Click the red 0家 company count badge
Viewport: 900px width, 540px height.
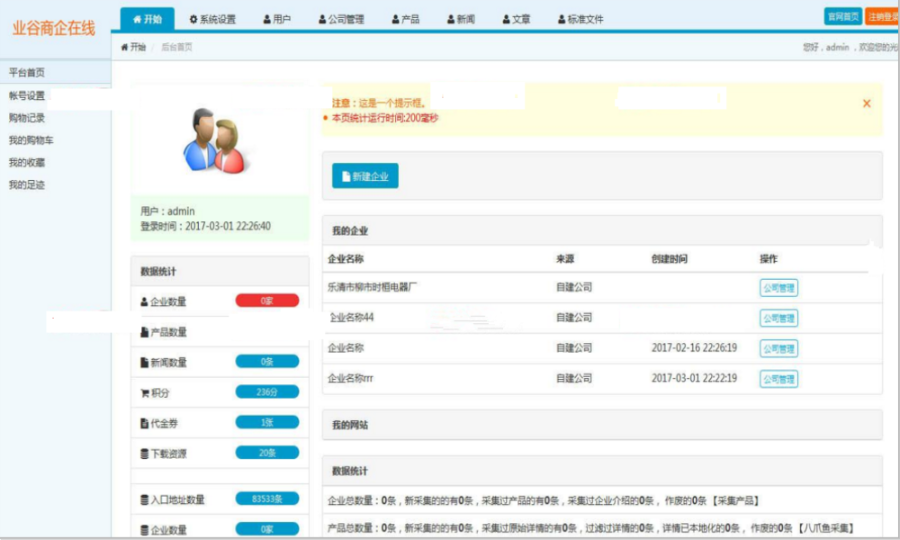267,301
